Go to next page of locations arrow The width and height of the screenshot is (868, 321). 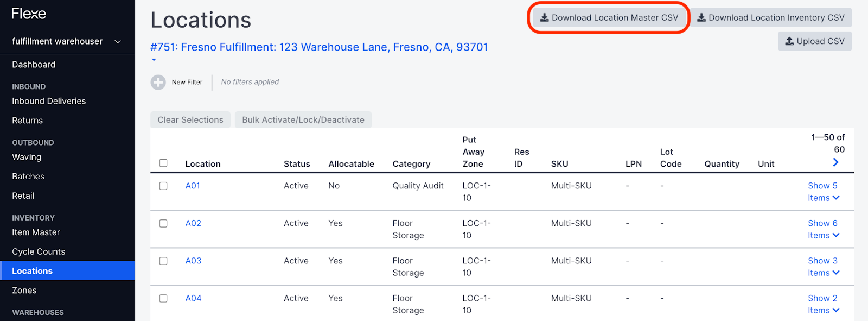coord(835,162)
